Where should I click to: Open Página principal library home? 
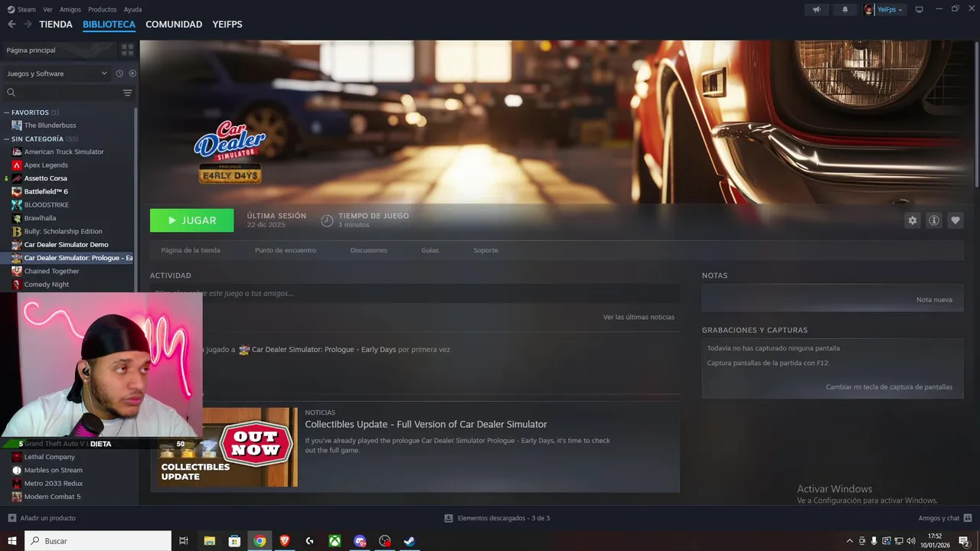point(31,50)
